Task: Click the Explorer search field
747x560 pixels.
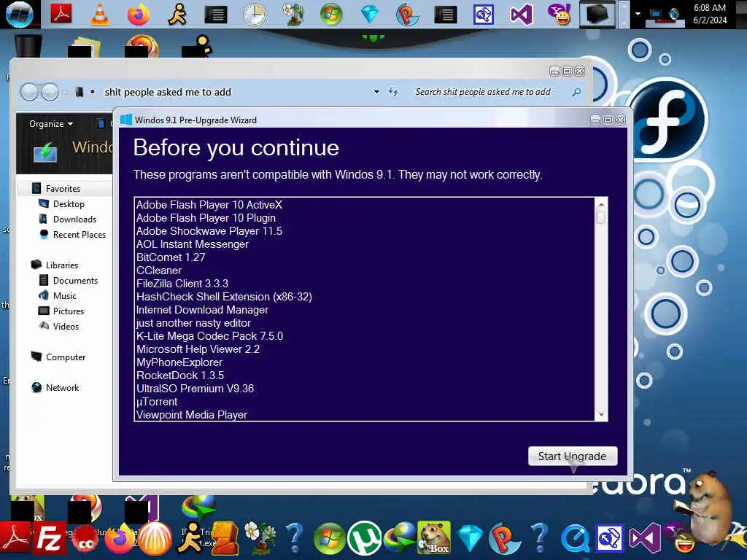Action: [483, 92]
